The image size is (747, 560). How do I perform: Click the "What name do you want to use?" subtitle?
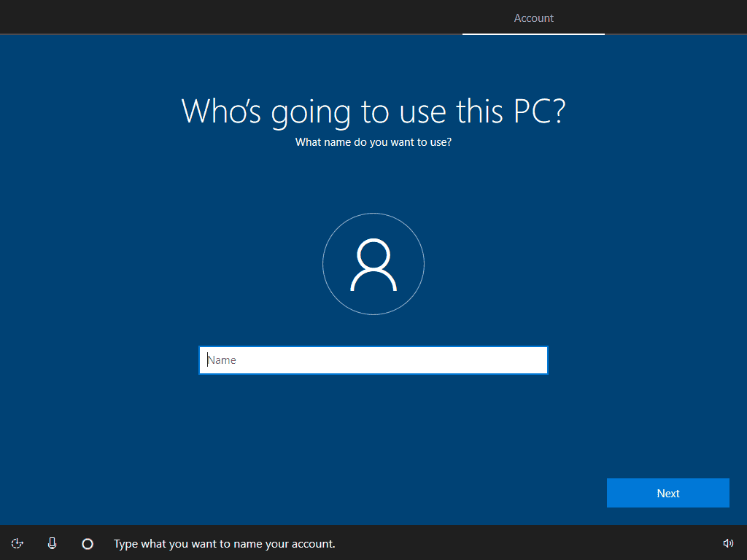[x=373, y=142]
